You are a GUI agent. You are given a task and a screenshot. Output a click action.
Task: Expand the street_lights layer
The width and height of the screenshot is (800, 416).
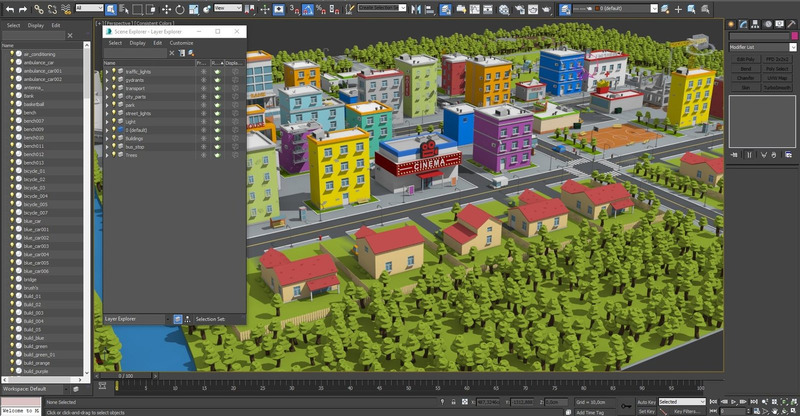(107, 113)
